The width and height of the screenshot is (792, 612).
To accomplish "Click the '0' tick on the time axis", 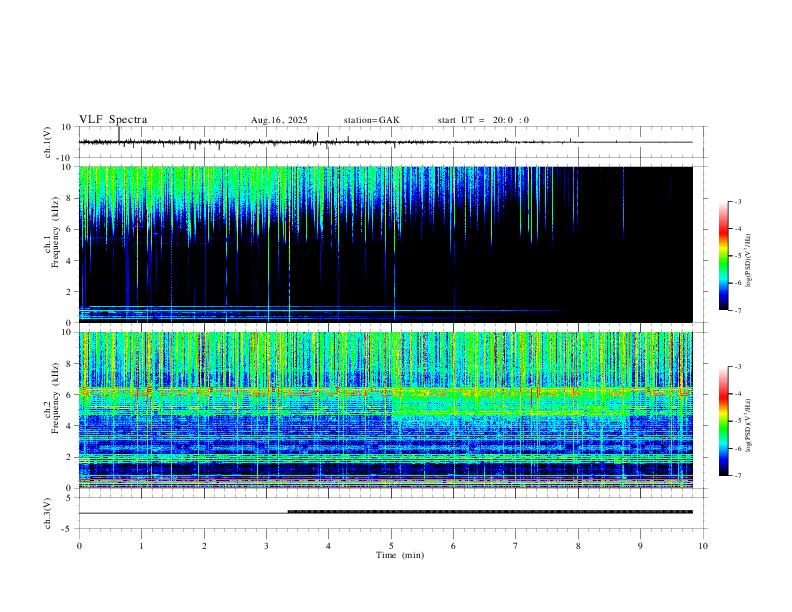I will point(79,546).
